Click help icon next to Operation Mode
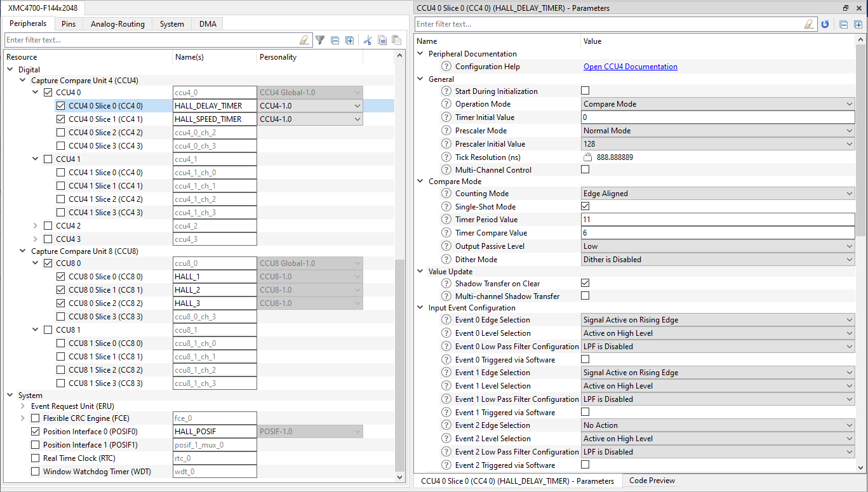 (x=446, y=104)
